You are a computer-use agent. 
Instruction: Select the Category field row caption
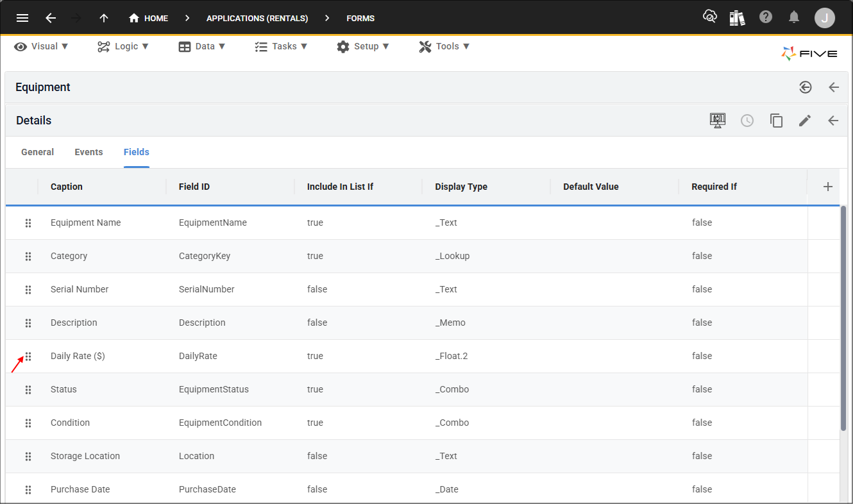pos(69,256)
